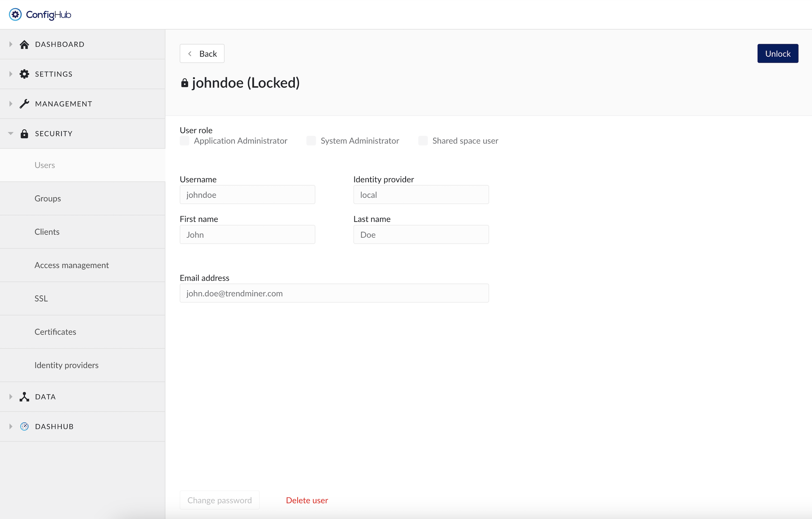Expand the Dashboard section

click(x=11, y=44)
